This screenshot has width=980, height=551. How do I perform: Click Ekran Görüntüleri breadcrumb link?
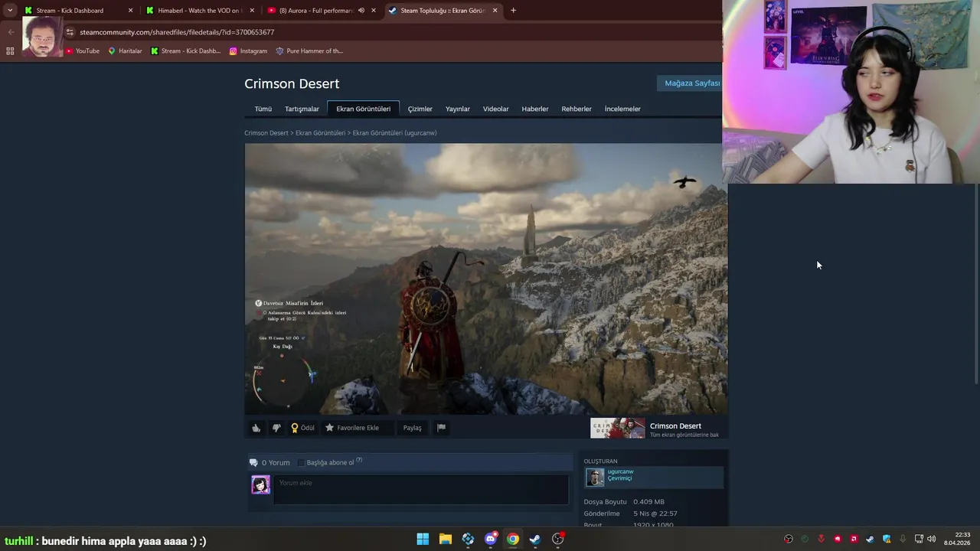(320, 133)
